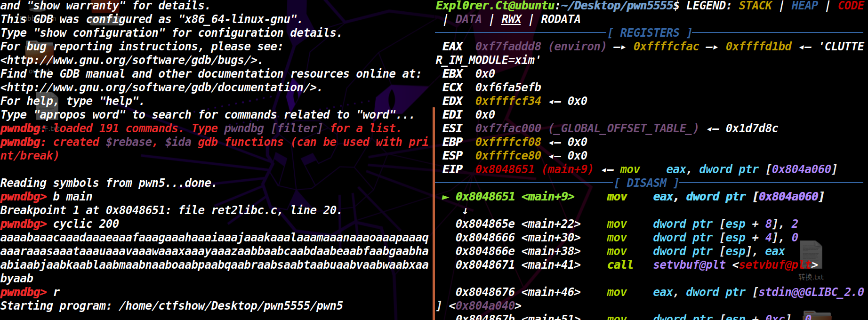Screen dimensions: 868x320
Task: Click the underlined RWX legend label
Action: coord(511,19)
